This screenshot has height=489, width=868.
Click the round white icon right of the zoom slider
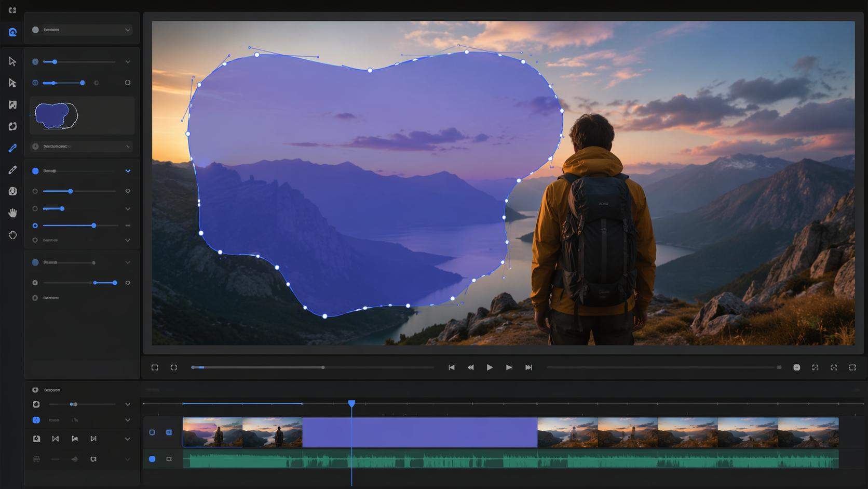796,367
